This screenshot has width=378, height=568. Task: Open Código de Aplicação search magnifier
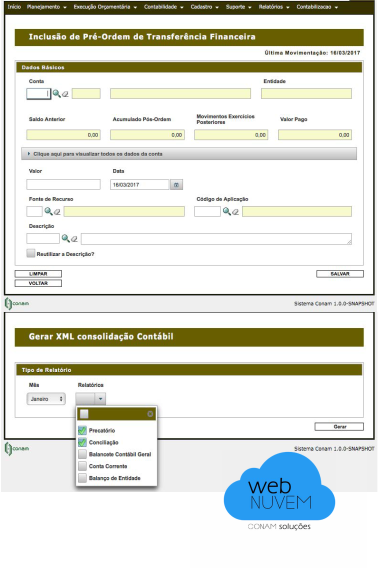click(x=227, y=211)
